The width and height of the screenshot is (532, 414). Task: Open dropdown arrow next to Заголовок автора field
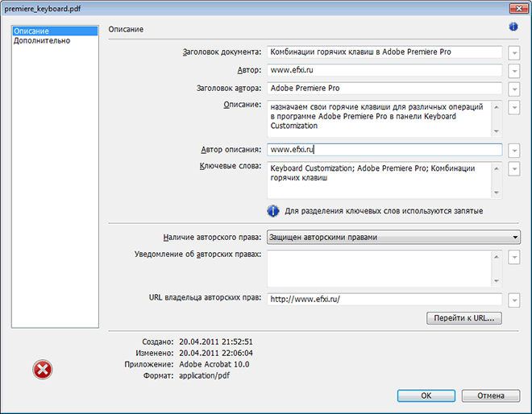pyautogui.click(x=514, y=89)
